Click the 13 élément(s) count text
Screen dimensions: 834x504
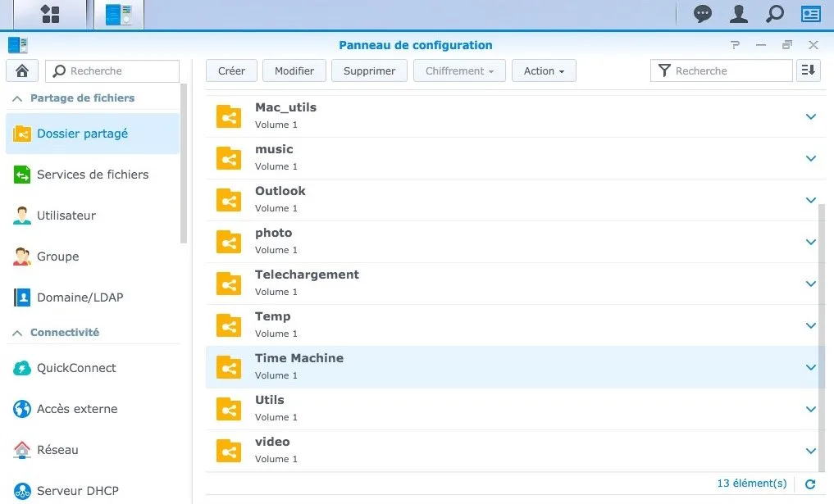point(751,484)
